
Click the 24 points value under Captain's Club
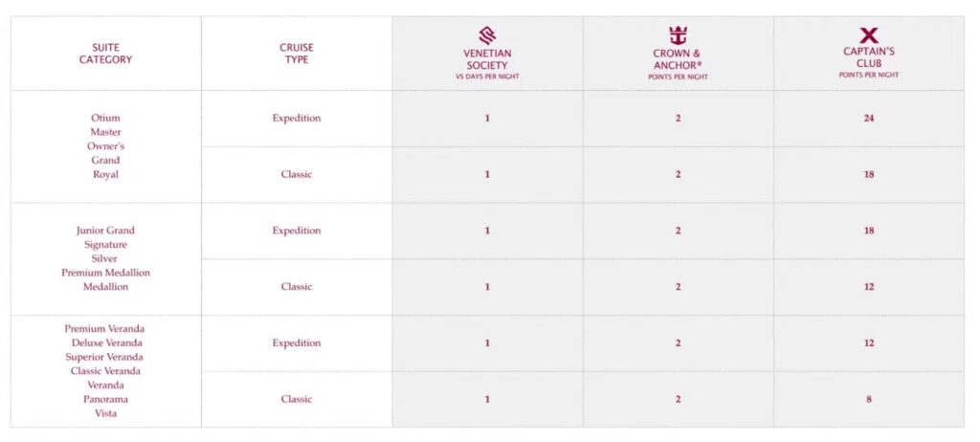[869, 119]
